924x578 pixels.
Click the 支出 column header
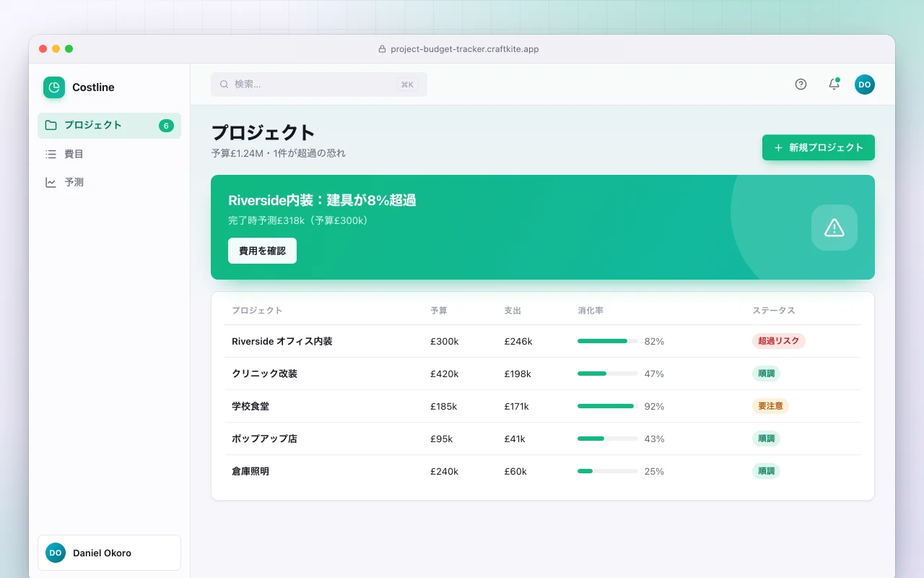coord(513,311)
